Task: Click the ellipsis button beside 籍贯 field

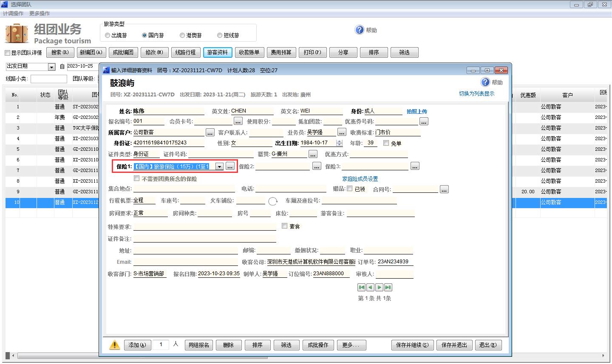Action: [313, 154]
